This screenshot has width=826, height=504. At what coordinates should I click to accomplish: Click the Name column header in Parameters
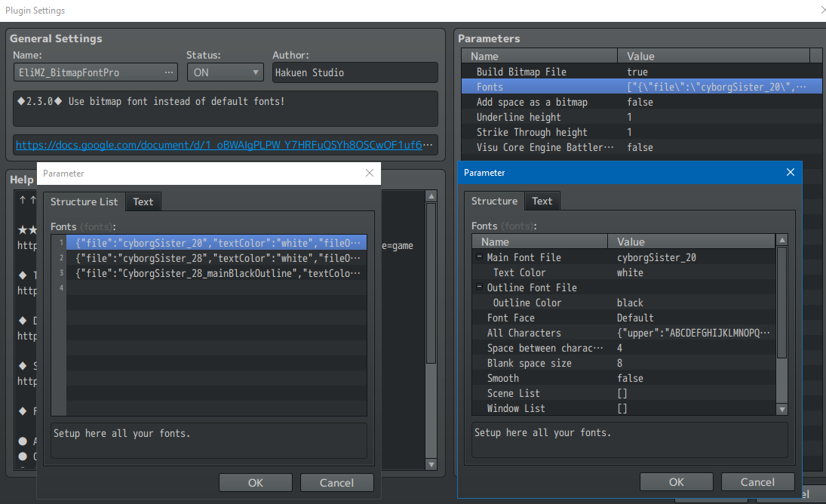pos(539,56)
